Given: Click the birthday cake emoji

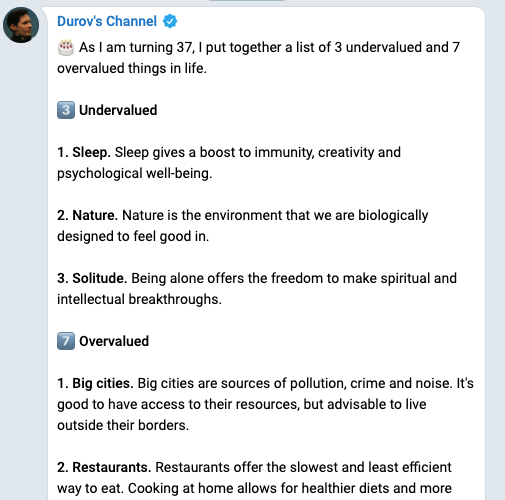Looking at the screenshot, I should (x=66, y=47).
